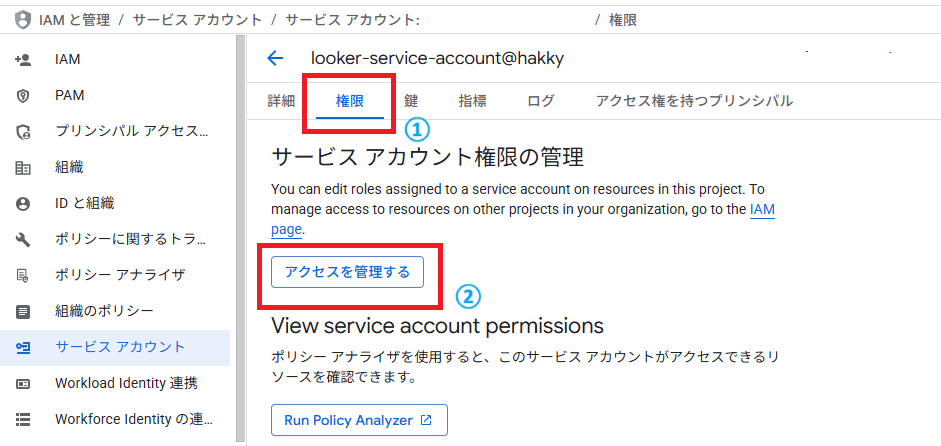Click the ポリシー アナライザ document icon
This screenshot has height=446, width=941.
coord(23,276)
